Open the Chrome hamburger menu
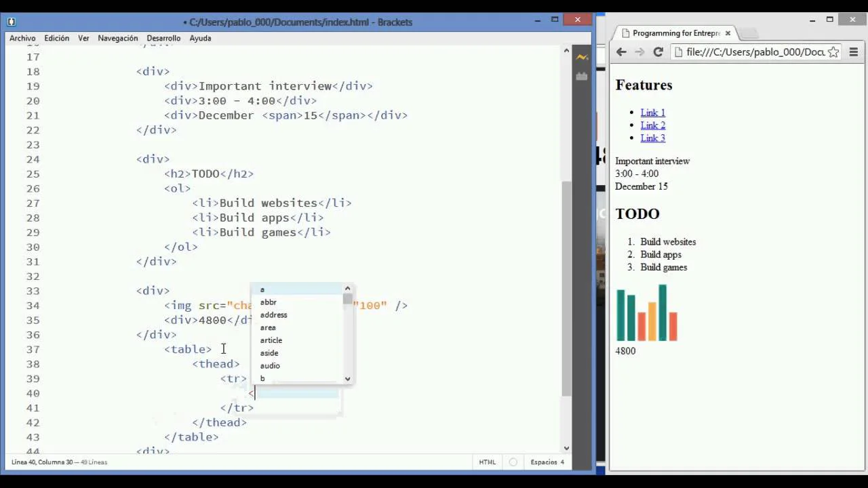 [x=854, y=52]
